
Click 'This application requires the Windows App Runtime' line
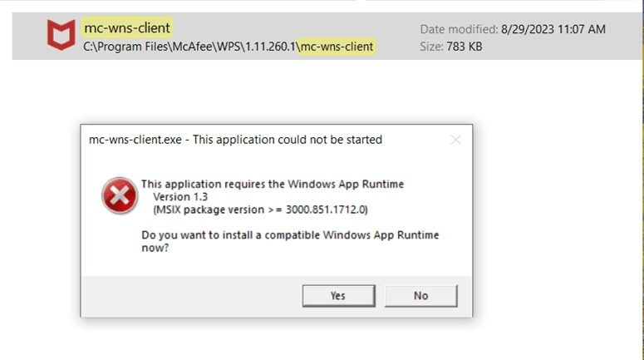click(273, 184)
